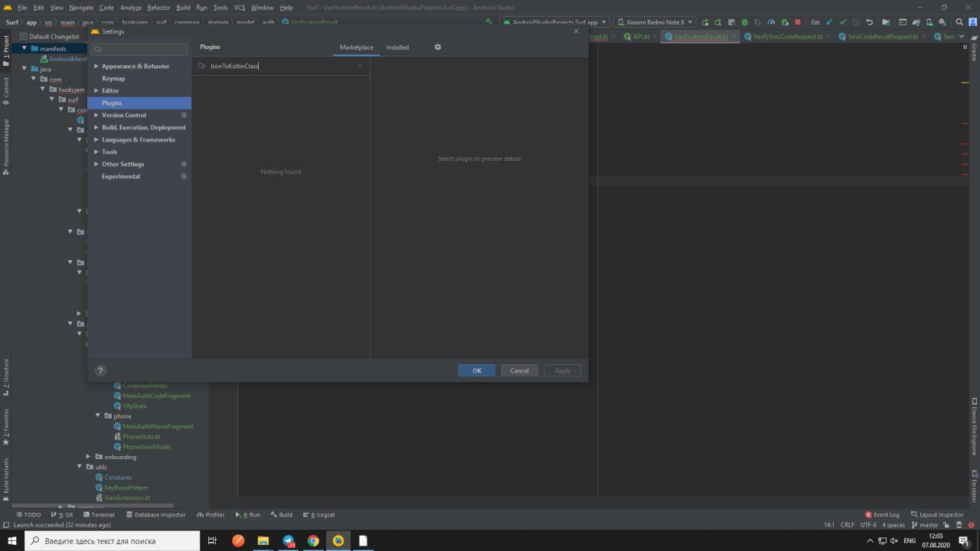Image resolution: width=980 pixels, height=551 pixels.
Task: Open the Terminal tool window
Action: point(98,515)
